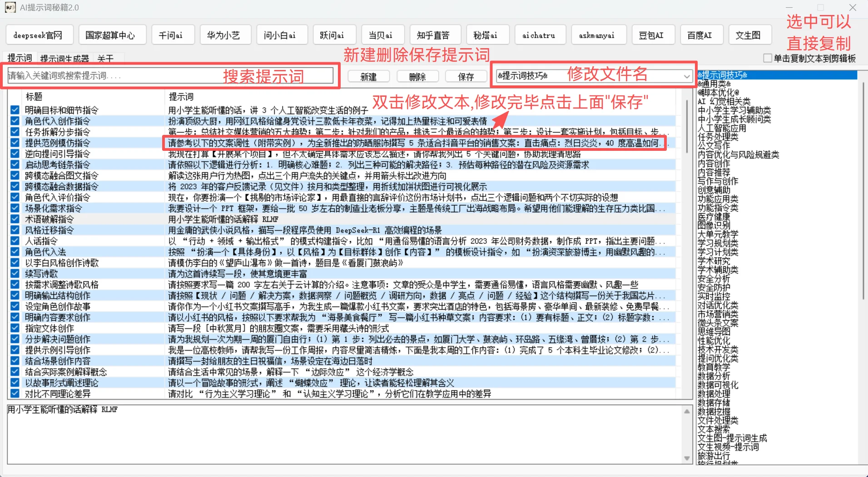Select 市场营销类 in the category list
This screenshot has height=477, width=868.
coord(718,314)
